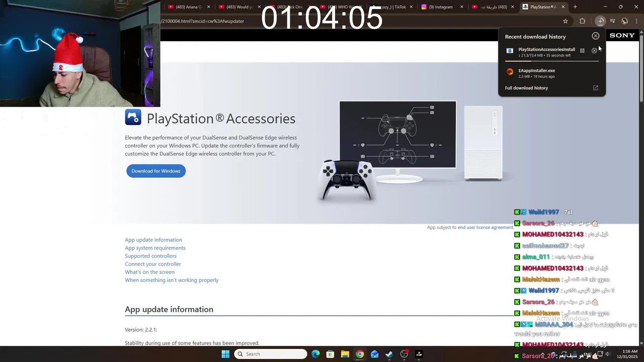Open the Windows Start menu

[x=225, y=354]
